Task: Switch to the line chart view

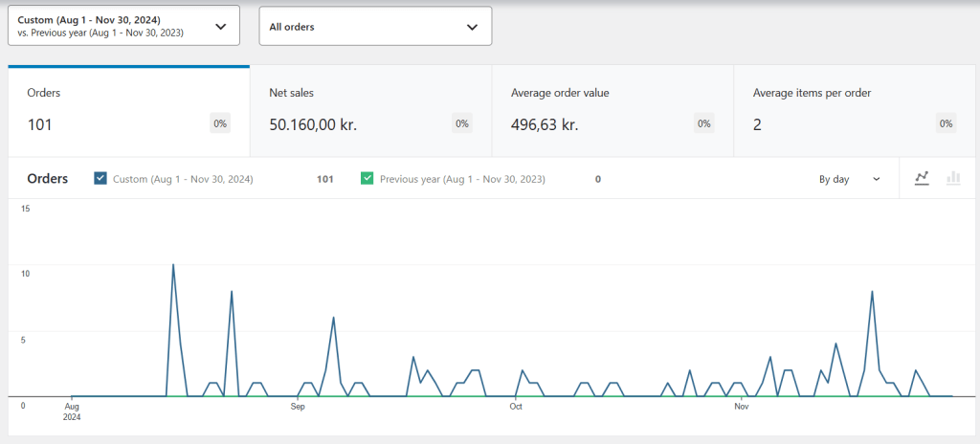Action: pyautogui.click(x=923, y=179)
